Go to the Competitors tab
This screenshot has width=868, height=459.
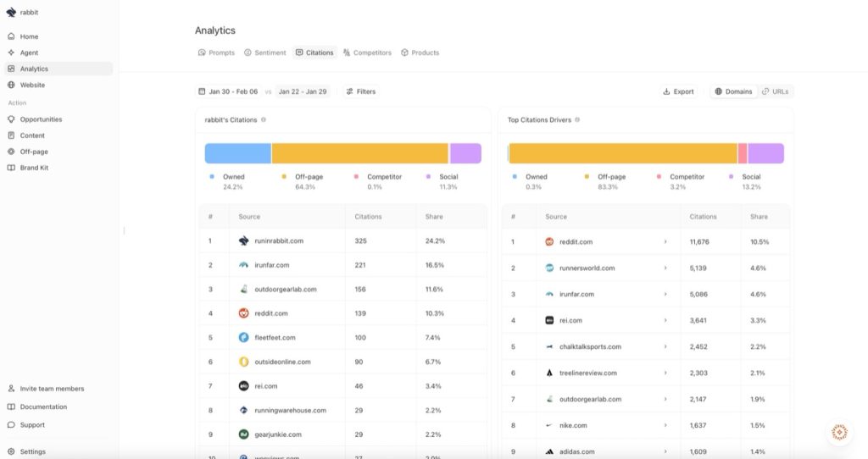tap(367, 53)
